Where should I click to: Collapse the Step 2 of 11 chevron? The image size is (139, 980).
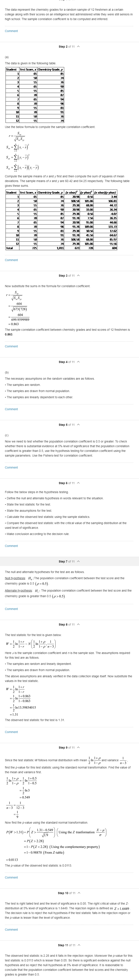pyautogui.click(x=78, y=46)
